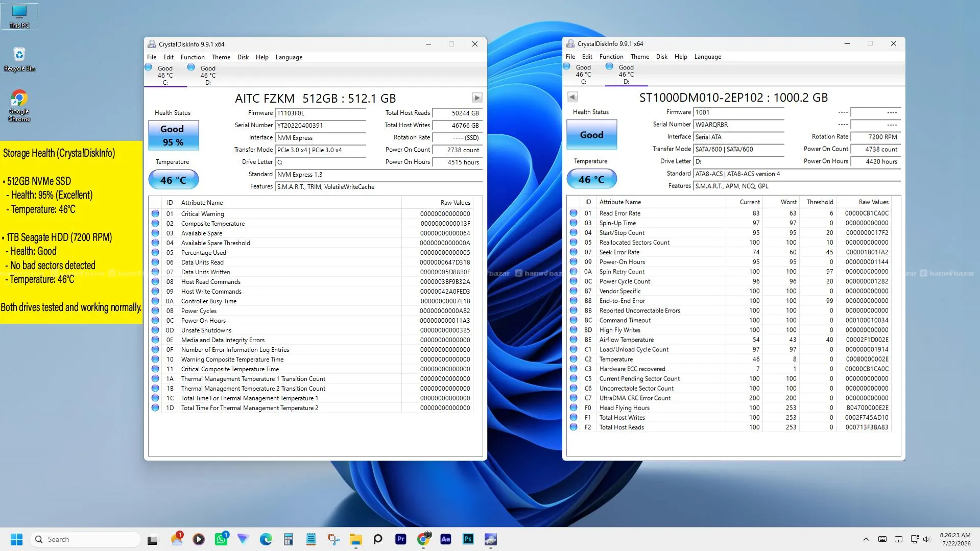Click status orb of Reallocated Sectors Count row
This screenshot has width=980, height=551.
(x=573, y=242)
